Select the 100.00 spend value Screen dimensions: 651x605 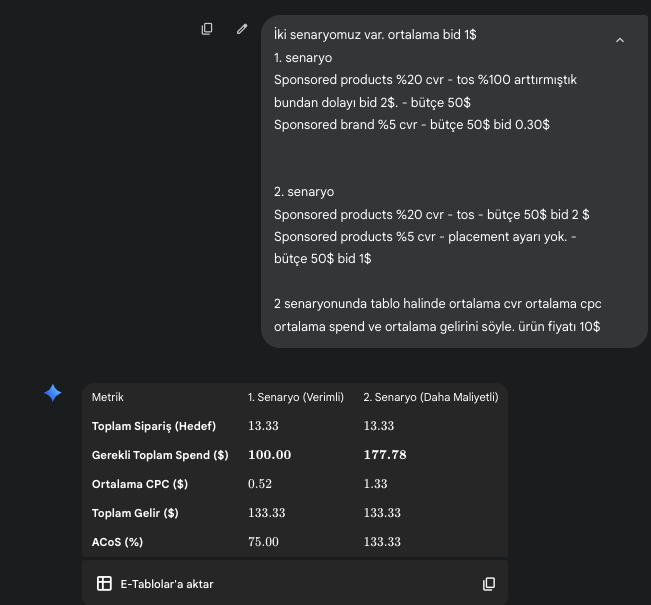[x=269, y=455]
